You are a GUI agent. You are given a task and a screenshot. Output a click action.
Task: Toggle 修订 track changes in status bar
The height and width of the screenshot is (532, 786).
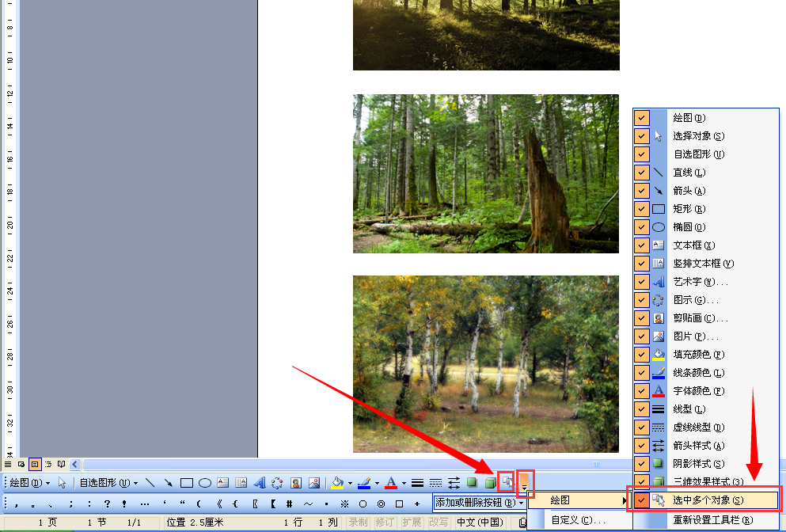pyautogui.click(x=385, y=522)
